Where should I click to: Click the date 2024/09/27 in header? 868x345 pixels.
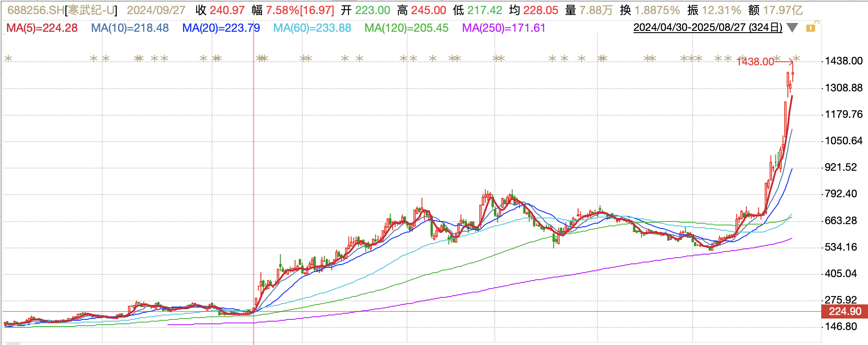coord(156,10)
